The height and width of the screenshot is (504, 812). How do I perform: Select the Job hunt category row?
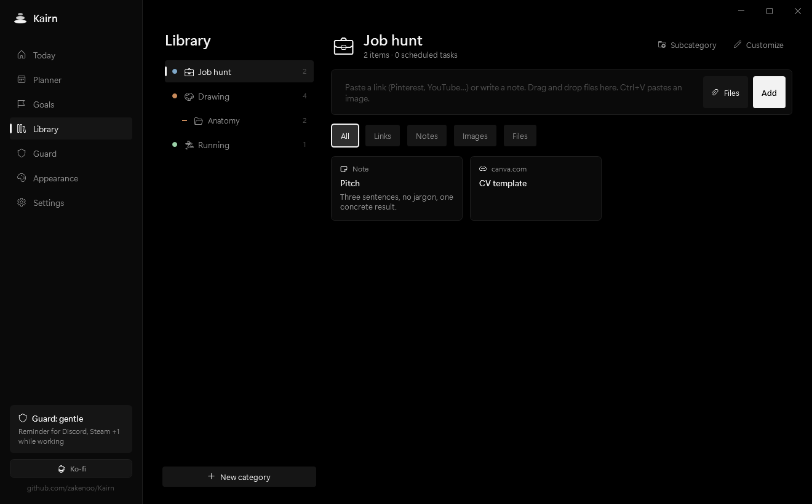(239, 72)
